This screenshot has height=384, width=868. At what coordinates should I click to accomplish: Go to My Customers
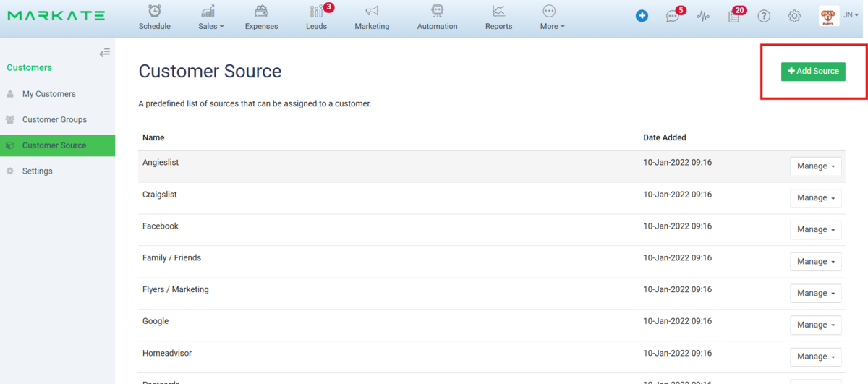[x=48, y=94]
